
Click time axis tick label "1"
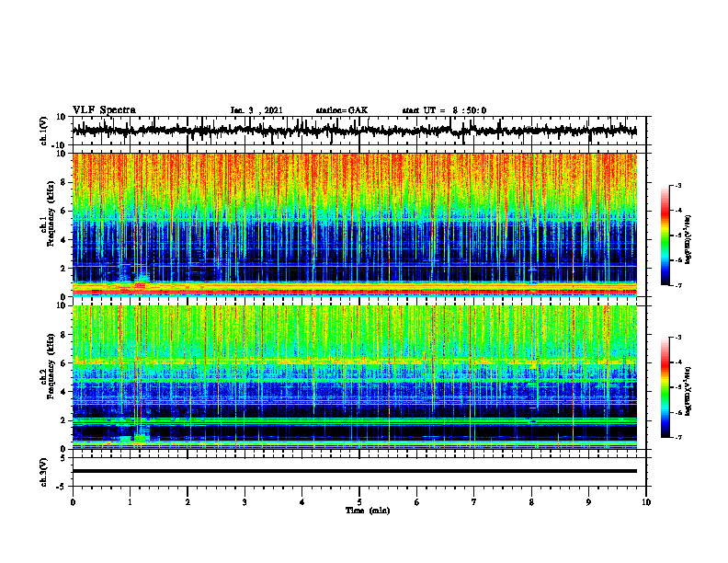[130, 502]
